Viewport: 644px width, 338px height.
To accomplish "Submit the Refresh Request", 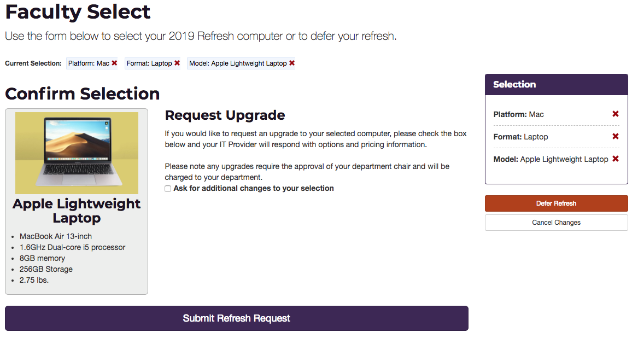I will pos(237,318).
